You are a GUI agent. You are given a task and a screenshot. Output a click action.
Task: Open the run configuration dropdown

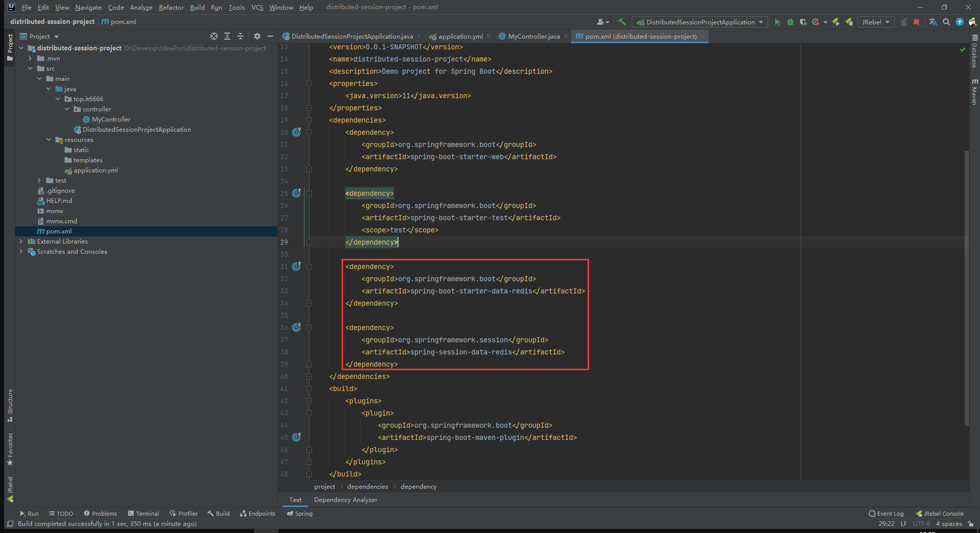[x=700, y=22]
